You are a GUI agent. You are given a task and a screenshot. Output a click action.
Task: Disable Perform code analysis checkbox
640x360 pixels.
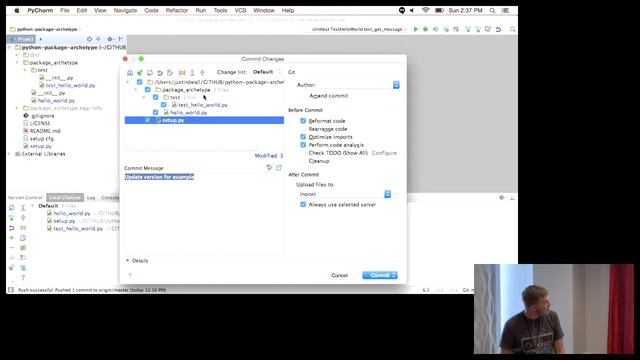[x=303, y=145]
